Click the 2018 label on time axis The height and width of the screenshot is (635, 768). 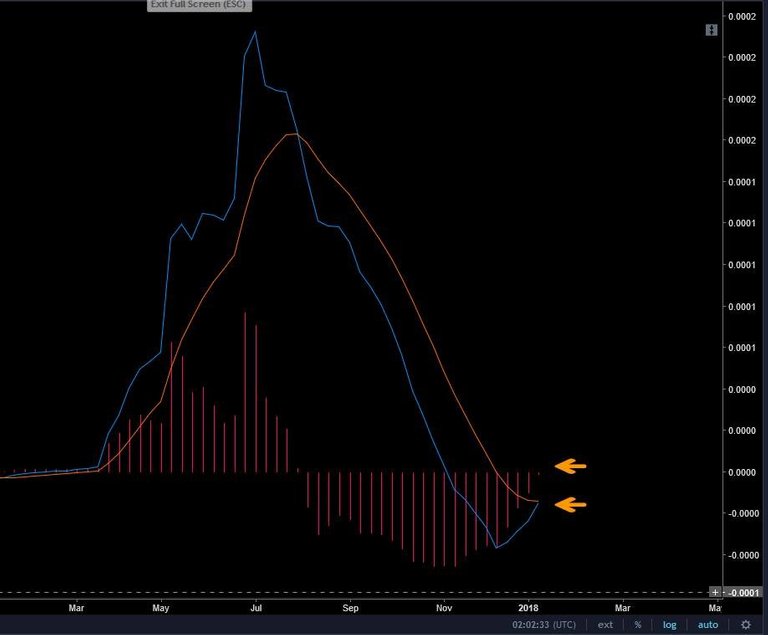click(x=530, y=607)
